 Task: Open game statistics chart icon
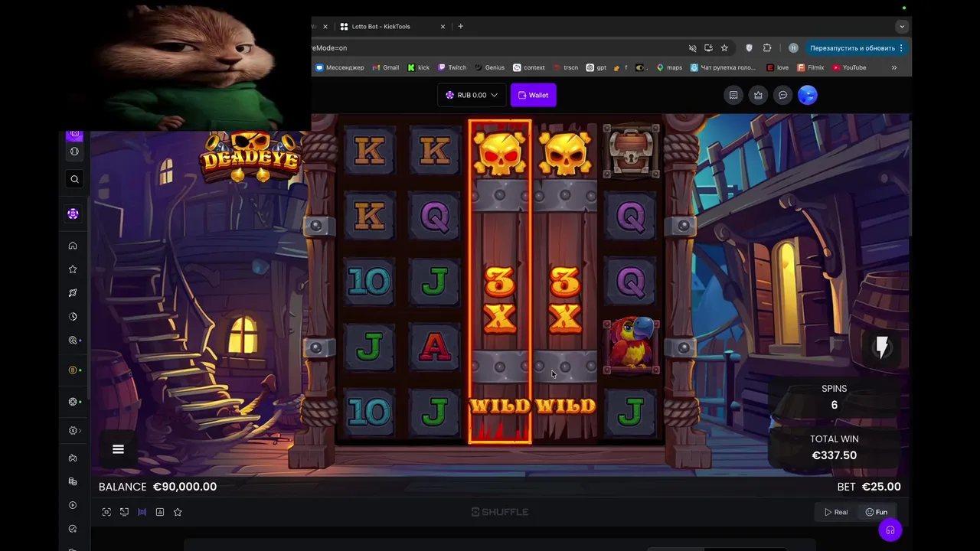[x=159, y=512]
